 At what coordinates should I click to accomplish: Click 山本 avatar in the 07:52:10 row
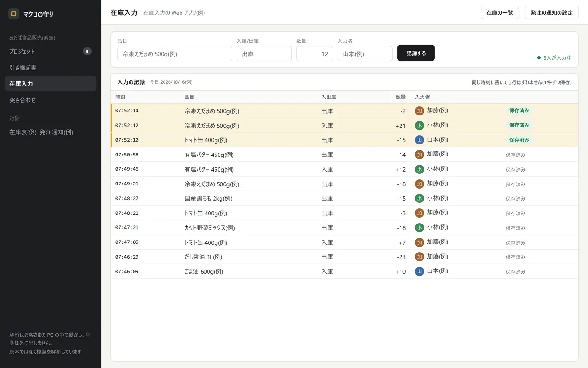(x=419, y=140)
